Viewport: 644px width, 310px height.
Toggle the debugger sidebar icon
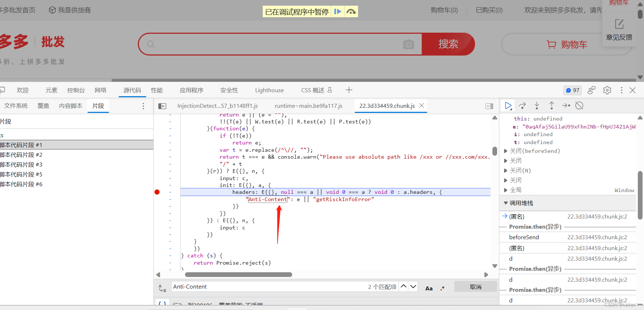click(489, 106)
